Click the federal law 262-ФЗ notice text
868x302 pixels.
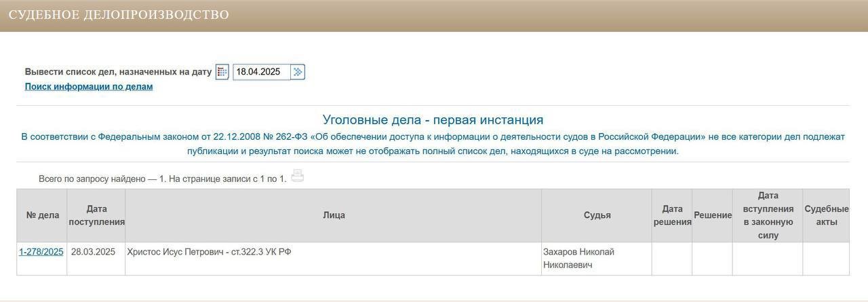pos(433,144)
